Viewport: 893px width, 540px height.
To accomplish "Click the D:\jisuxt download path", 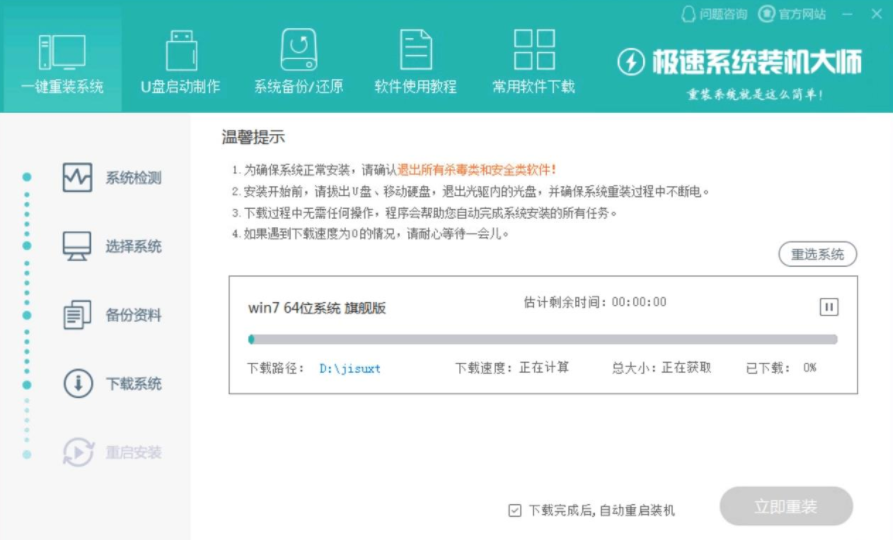I will coord(350,368).
